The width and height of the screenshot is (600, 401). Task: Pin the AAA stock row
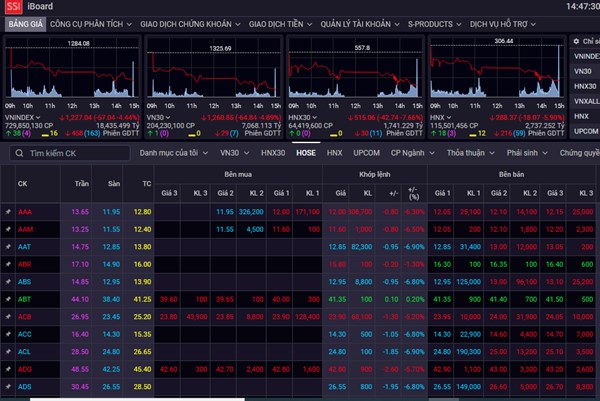[x=8, y=213]
